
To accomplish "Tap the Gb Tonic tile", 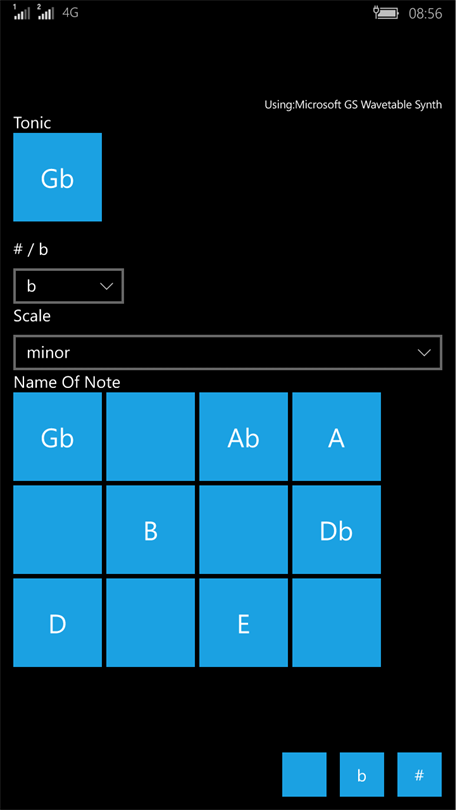I will 57,177.
